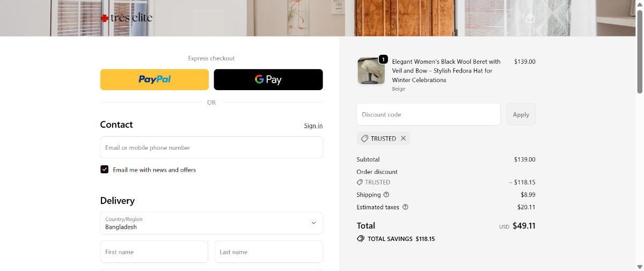Viewport: 644px width, 271px height.
Task: Click the Email or mobile phone field
Action: pyautogui.click(x=211, y=148)
